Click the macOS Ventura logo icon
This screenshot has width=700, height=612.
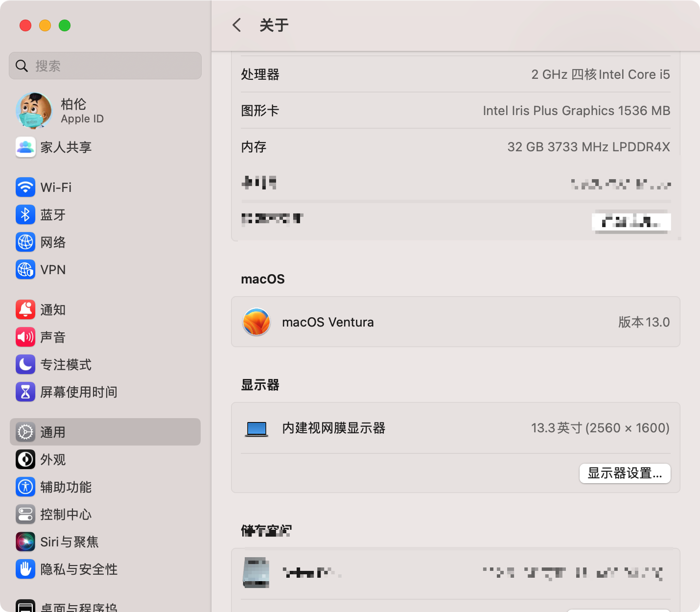257,322
